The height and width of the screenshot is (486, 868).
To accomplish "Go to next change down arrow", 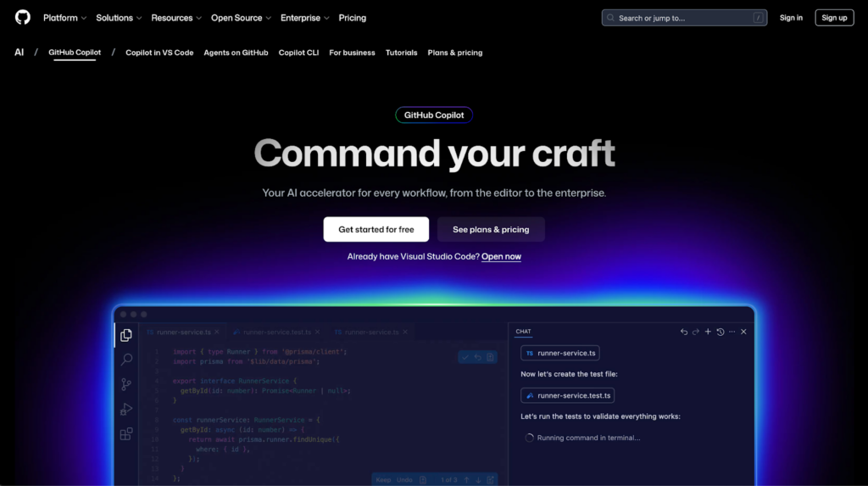I will pos(478,480).
